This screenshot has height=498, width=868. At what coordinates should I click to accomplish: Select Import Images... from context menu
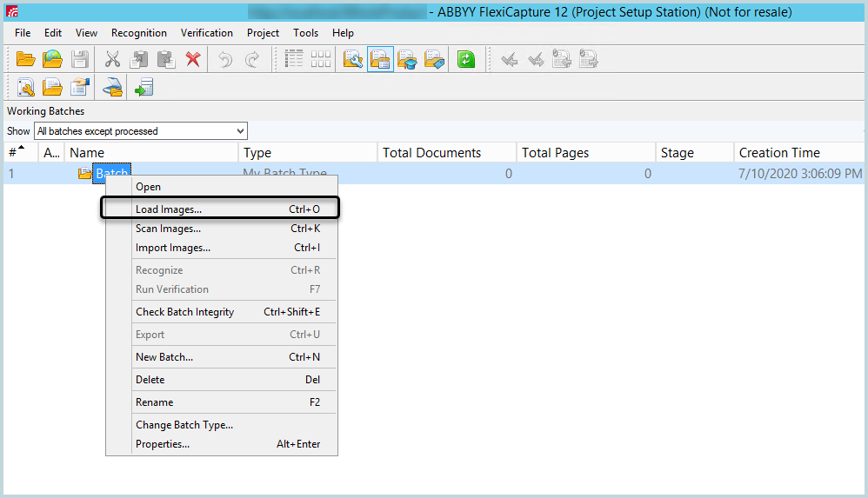point(222,248)
